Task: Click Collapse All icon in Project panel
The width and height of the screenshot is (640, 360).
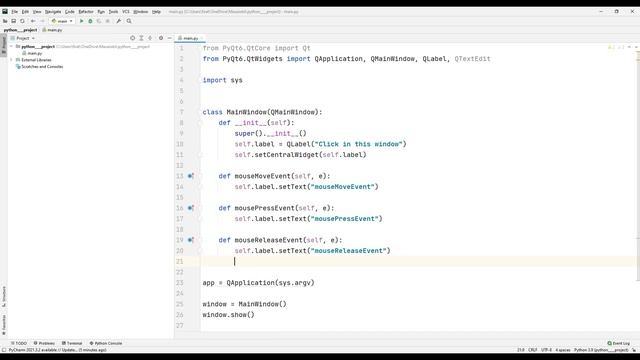Action: [150, 38]
